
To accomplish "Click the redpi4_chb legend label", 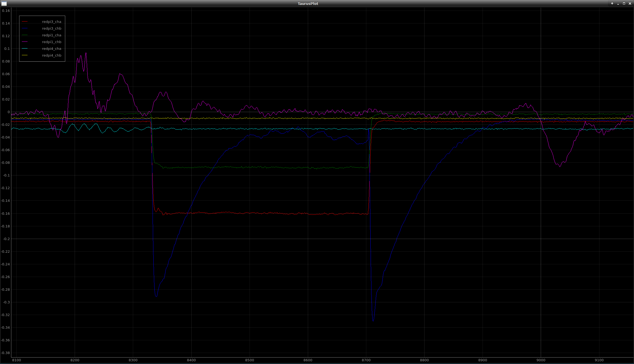I will point(51,56).
